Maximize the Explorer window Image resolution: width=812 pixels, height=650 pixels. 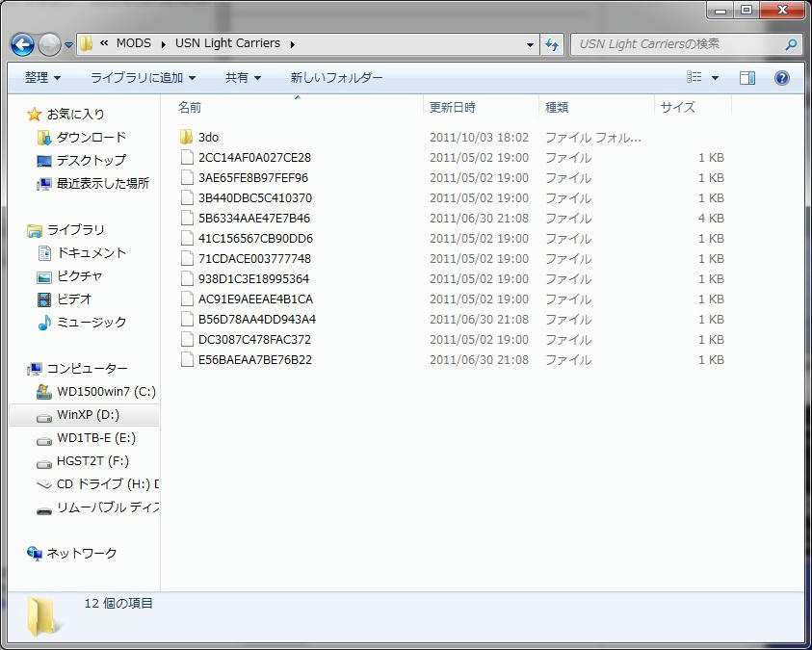point(747,10)
